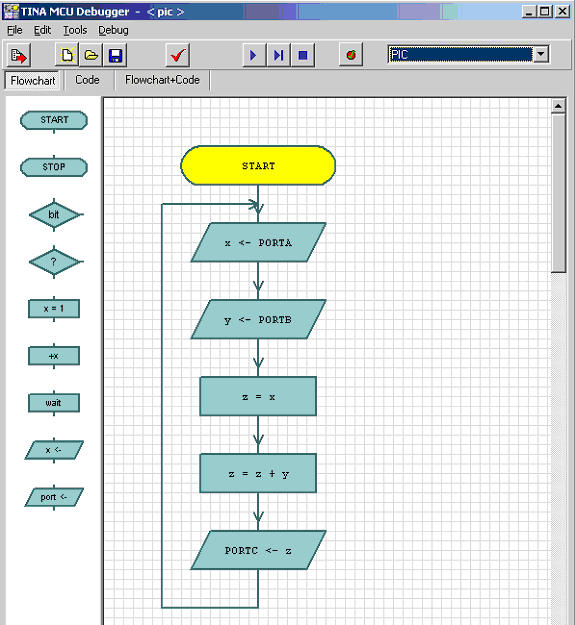Screen dimensions: 575x625
Task: Click the New file toolbar icon
Action: (67, 55)
